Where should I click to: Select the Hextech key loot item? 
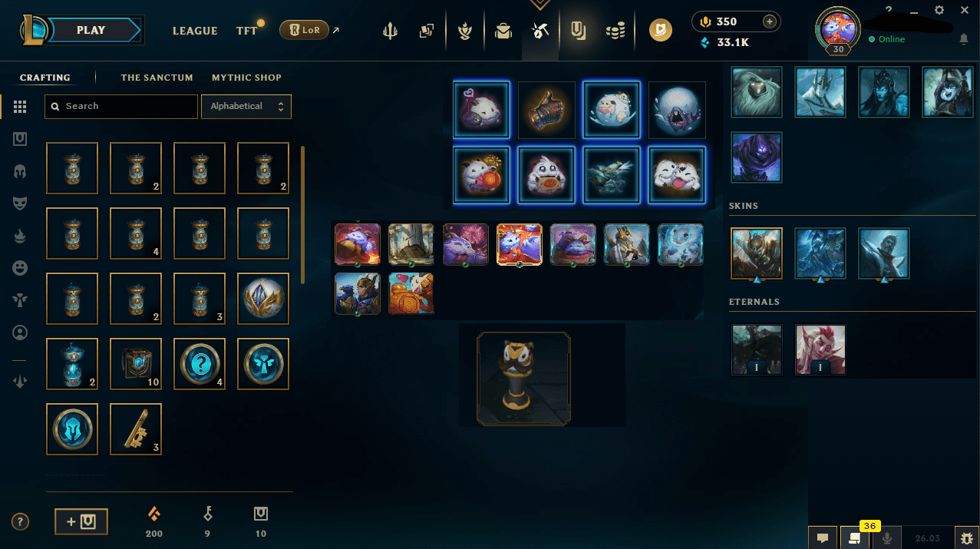[136, 428]
